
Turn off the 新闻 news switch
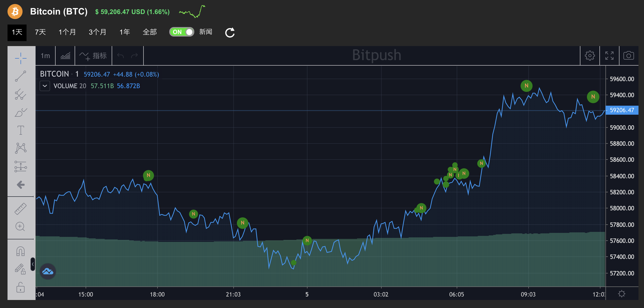pyautogui.click(x=182, y=32)
